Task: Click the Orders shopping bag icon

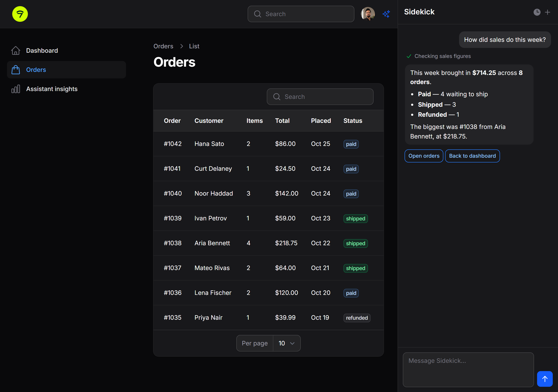Action: coord(16,70)
